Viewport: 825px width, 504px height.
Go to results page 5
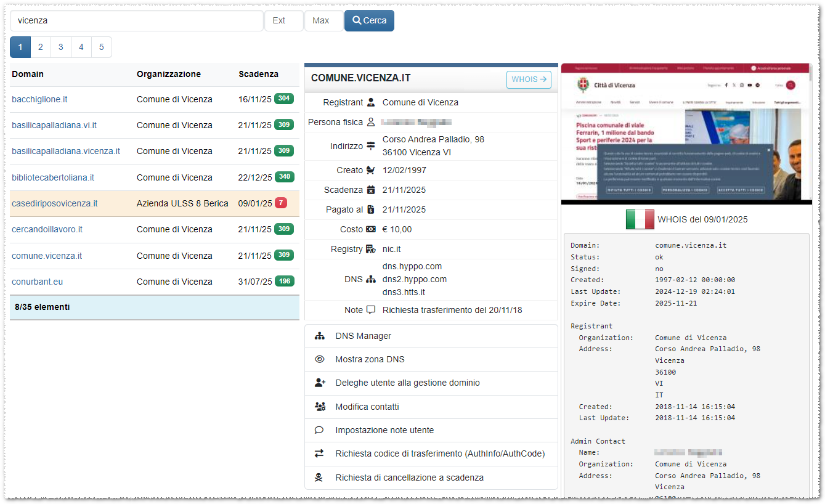[102, 47]
